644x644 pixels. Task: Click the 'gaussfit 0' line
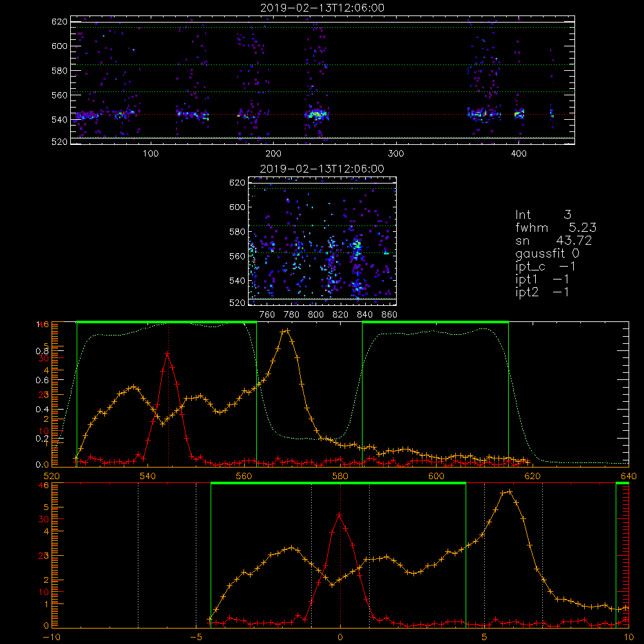point(547,254)
